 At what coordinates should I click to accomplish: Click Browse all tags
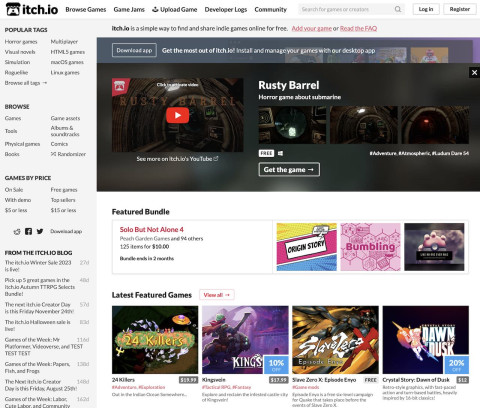coord(26,83)
